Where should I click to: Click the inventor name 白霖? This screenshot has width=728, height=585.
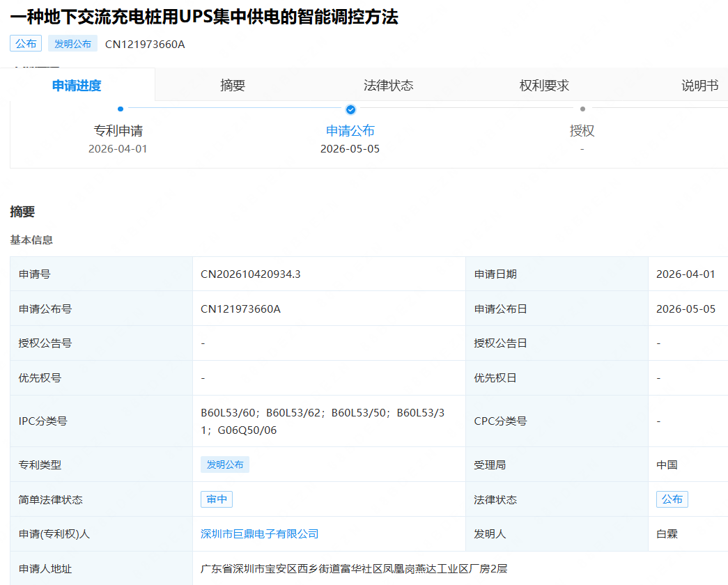[667, 534]
